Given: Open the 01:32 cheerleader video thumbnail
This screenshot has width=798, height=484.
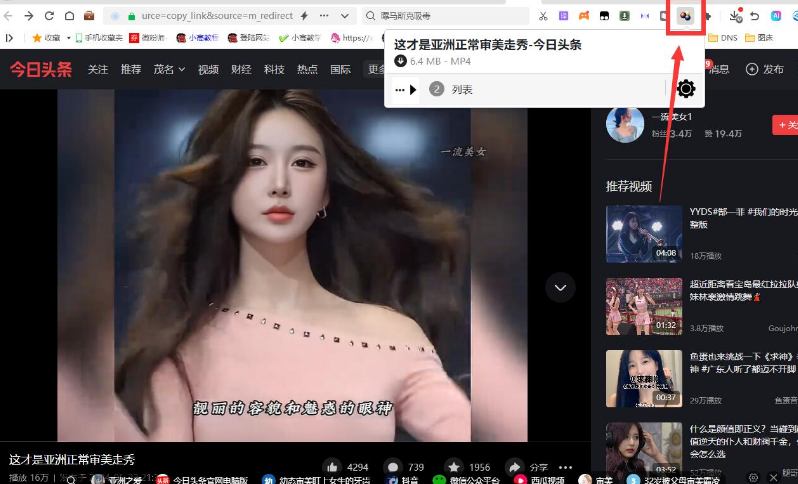Looking at the screenshot, I should point(644,306).
